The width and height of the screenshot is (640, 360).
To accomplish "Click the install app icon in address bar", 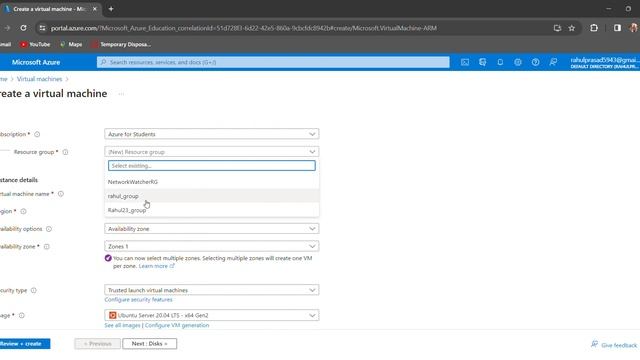I will pos(557,28).
